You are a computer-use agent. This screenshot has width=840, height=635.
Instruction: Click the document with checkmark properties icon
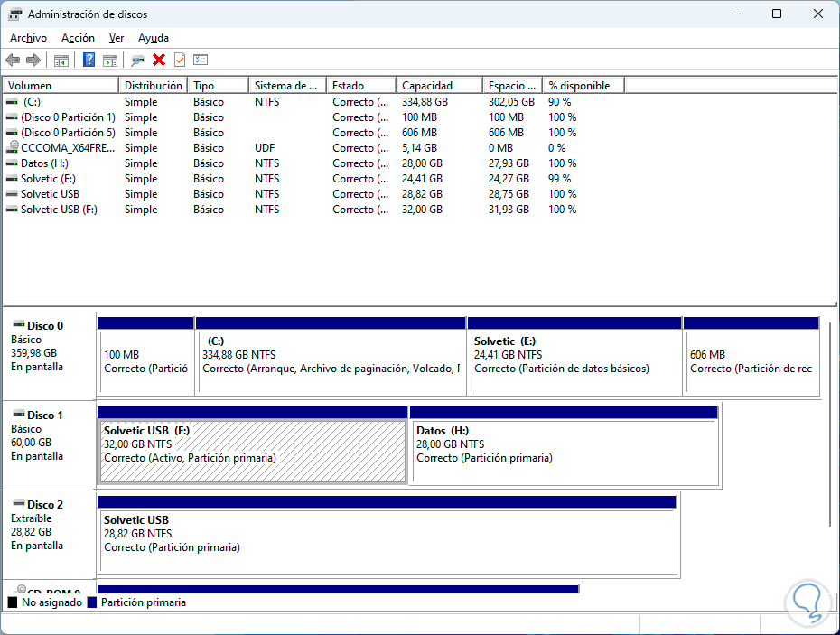pyautogui.click(x=180, y=60)
